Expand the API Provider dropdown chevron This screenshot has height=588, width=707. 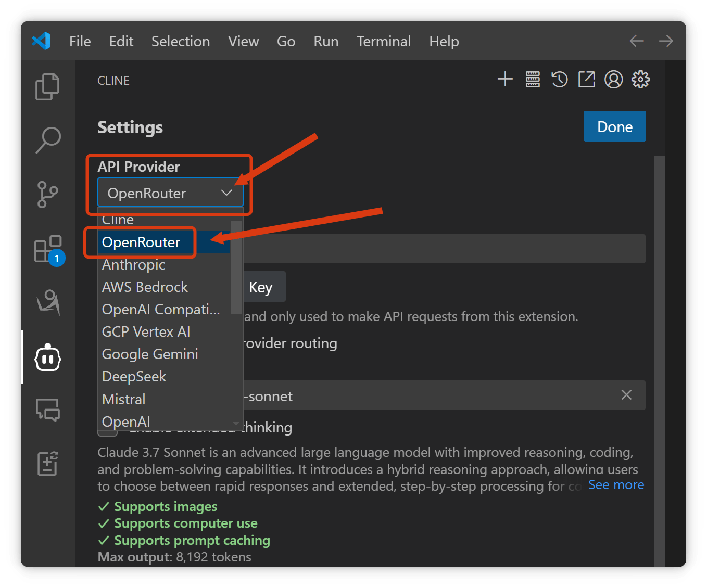point(226,193)
